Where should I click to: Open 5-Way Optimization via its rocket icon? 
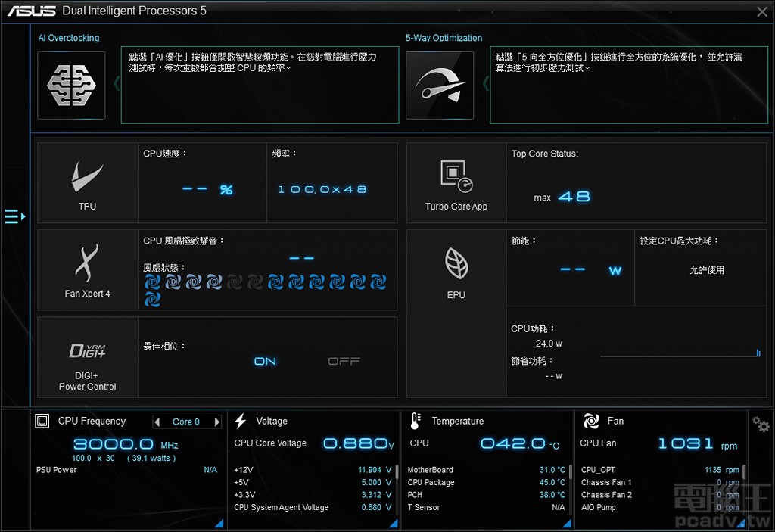(440, 85)
